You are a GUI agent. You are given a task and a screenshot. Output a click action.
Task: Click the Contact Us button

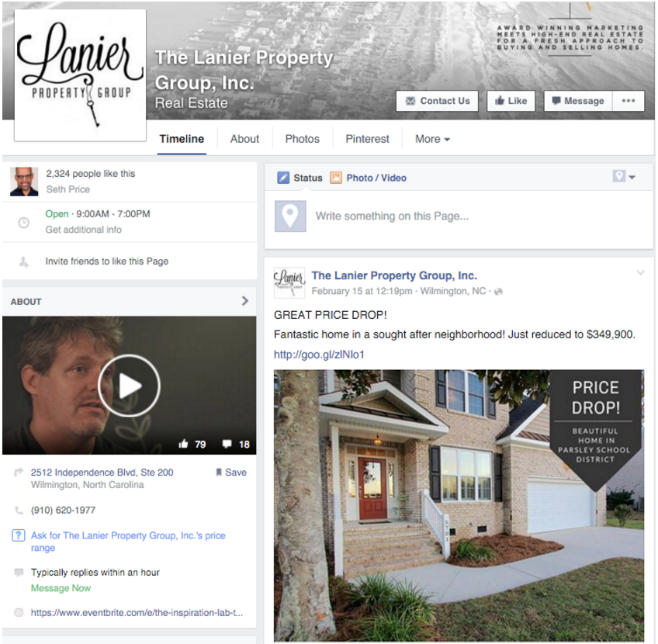pos(438,101)
